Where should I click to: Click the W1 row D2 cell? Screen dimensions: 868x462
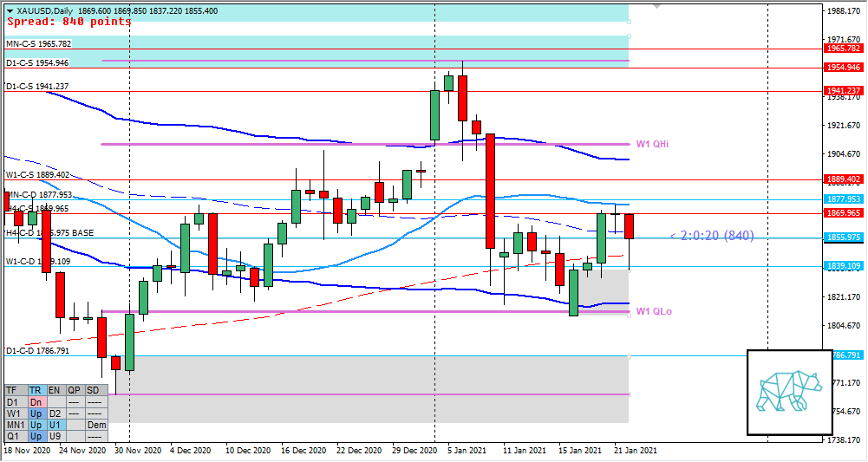55,413
